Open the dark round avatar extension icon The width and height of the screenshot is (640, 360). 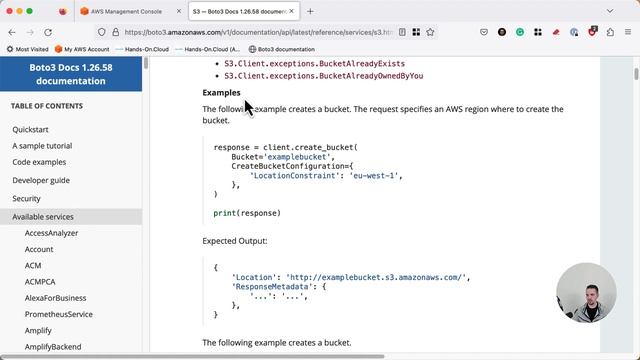click(x=502, y=32)
